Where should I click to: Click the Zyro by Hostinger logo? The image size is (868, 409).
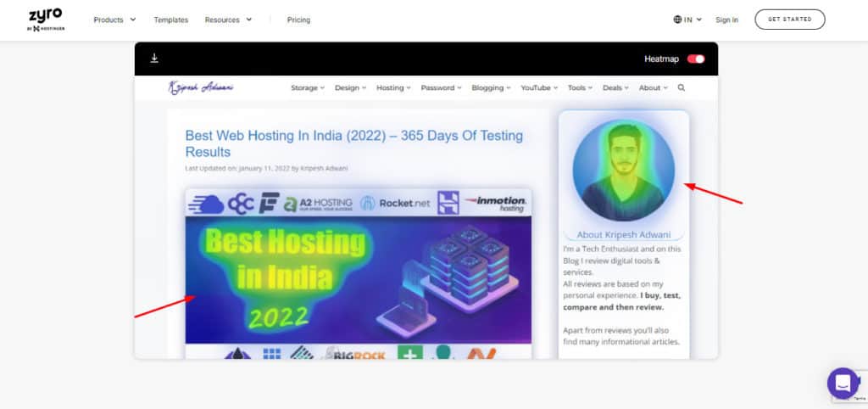pyautogui.click(x=46, y=20)
